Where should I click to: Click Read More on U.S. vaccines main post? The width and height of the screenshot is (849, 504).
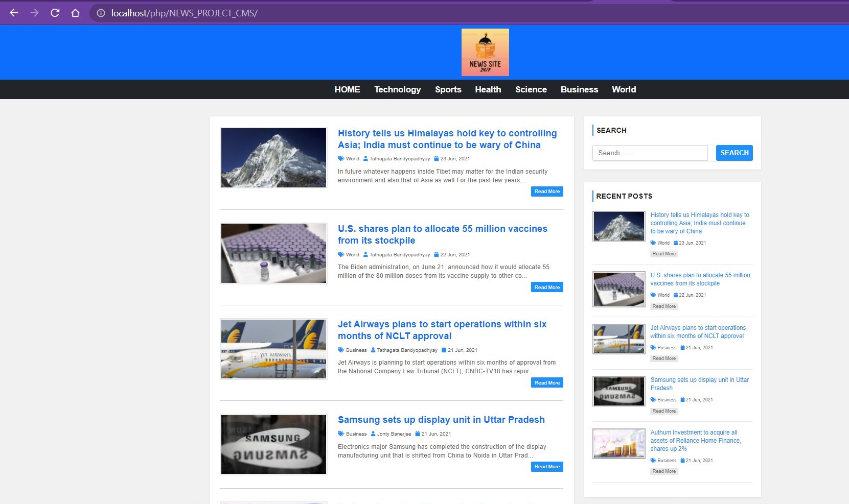coord(547,287)
